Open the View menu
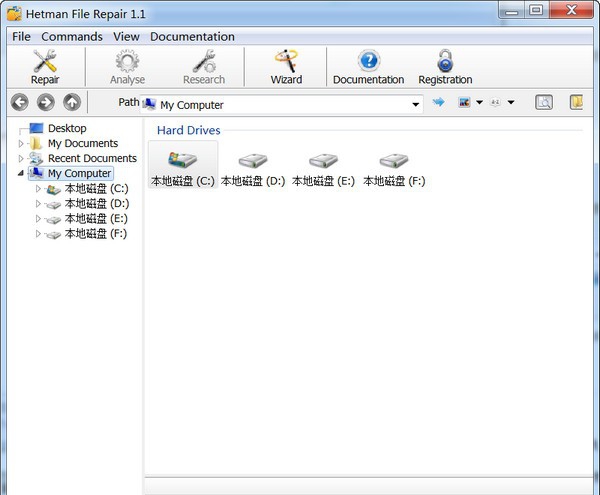The image size is (600, 495). pyautogui.click(x=126, y=37)
